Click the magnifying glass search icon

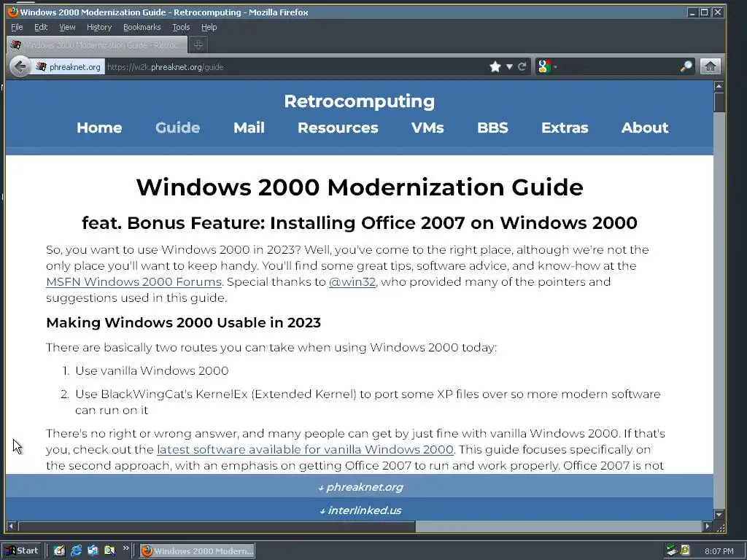(686, 66)
